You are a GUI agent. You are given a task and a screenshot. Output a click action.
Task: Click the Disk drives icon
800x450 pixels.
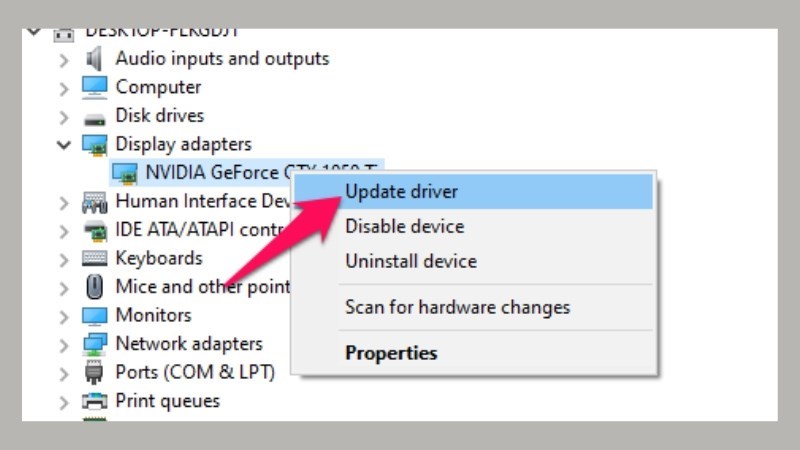click(x=94, y=116)
